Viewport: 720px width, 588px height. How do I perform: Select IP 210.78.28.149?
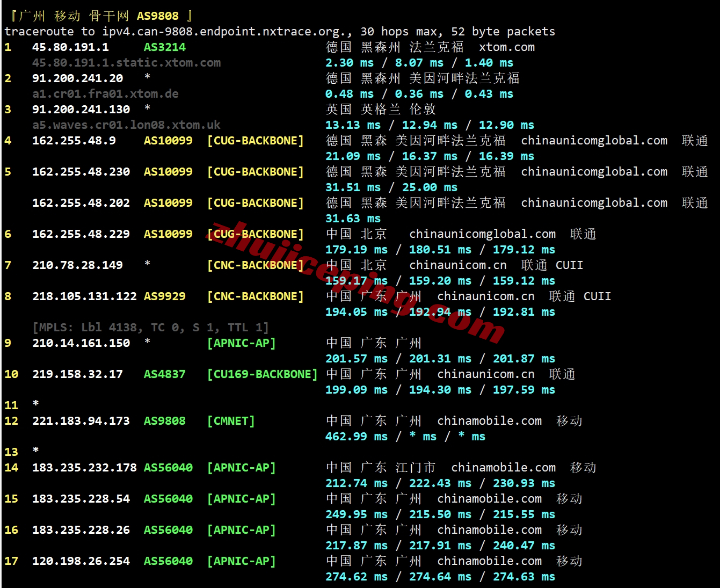click(x=78, y=265)
